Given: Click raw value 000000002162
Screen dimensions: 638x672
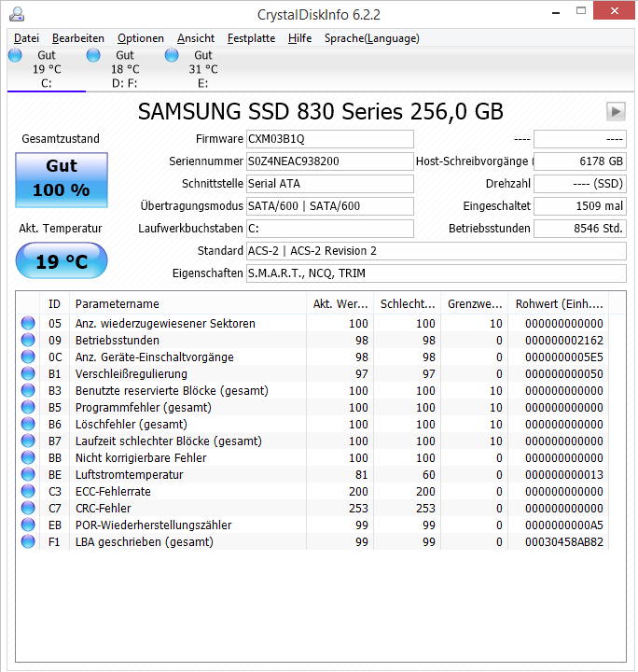Looking at the screenshot, I should click(x=564, y=340).
